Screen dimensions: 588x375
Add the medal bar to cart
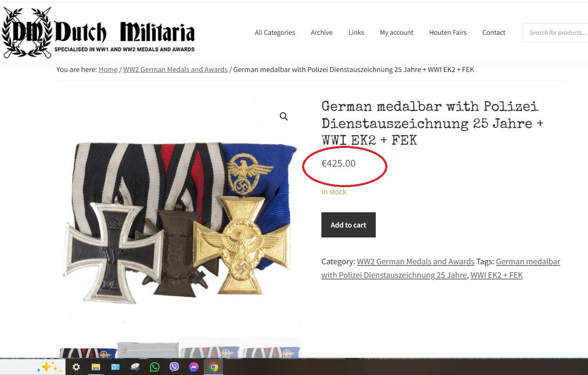(349, 225)
